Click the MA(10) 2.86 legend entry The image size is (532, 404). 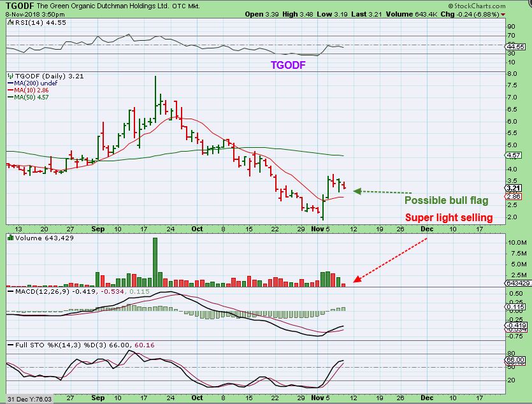tap(28, 90)
